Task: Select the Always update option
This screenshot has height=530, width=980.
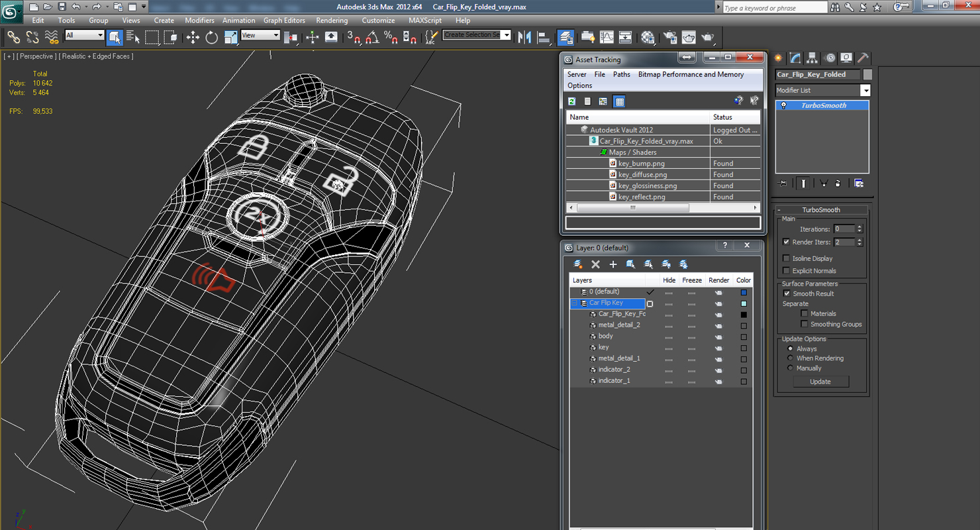Action: coord(790,348)
